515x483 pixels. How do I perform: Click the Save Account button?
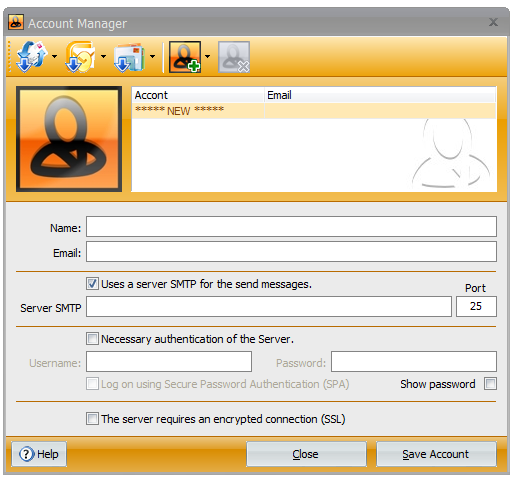click(x=436, y=454)
